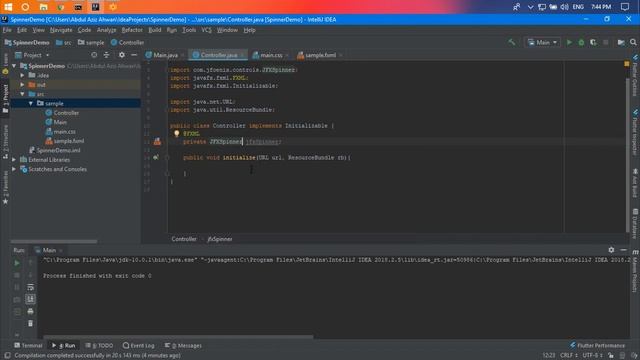
Task: Clear console with trash icon
Action: (30, 324)
